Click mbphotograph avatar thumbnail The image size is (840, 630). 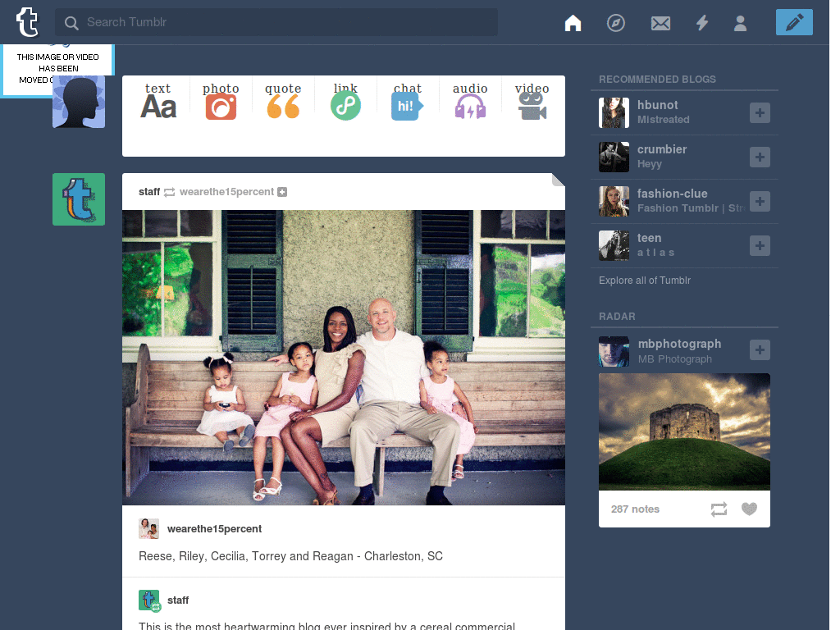click(614, 351)
